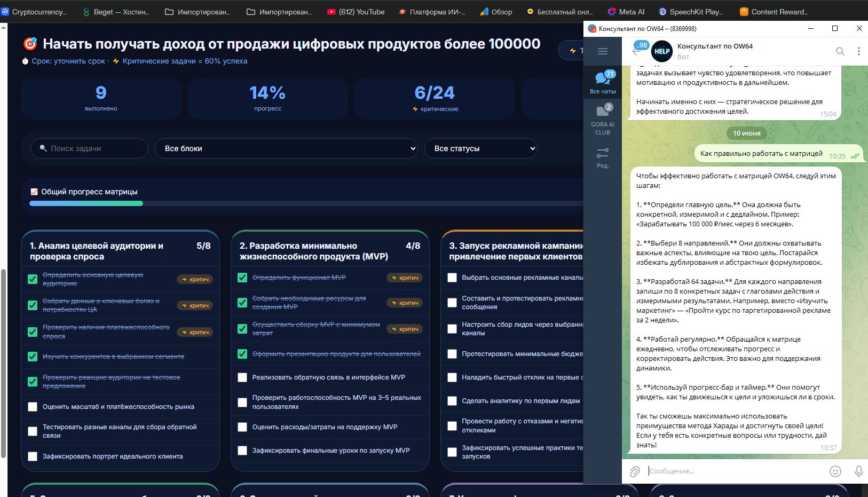Search inside the Консультант по OW64 chat

coord(840,51)
